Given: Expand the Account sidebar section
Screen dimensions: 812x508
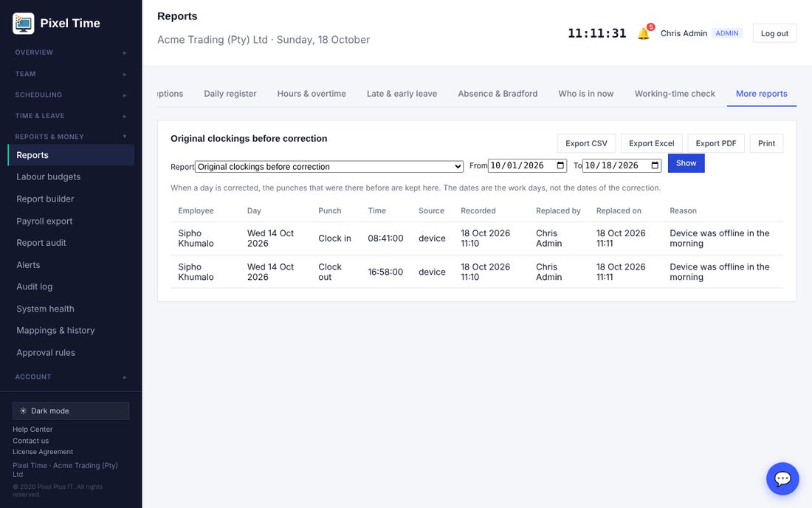Looking at the screenshot, I should (x=71, y=377).
